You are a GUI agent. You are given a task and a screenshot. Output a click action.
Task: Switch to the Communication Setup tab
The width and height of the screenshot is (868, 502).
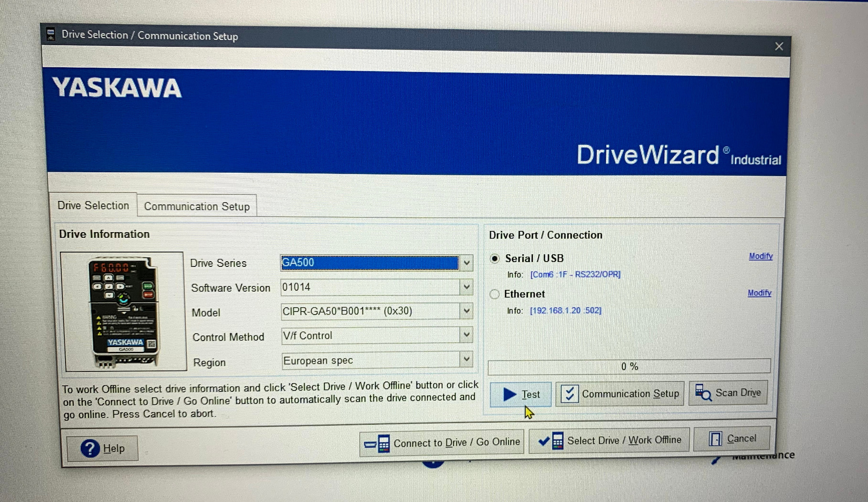point(197,207)
